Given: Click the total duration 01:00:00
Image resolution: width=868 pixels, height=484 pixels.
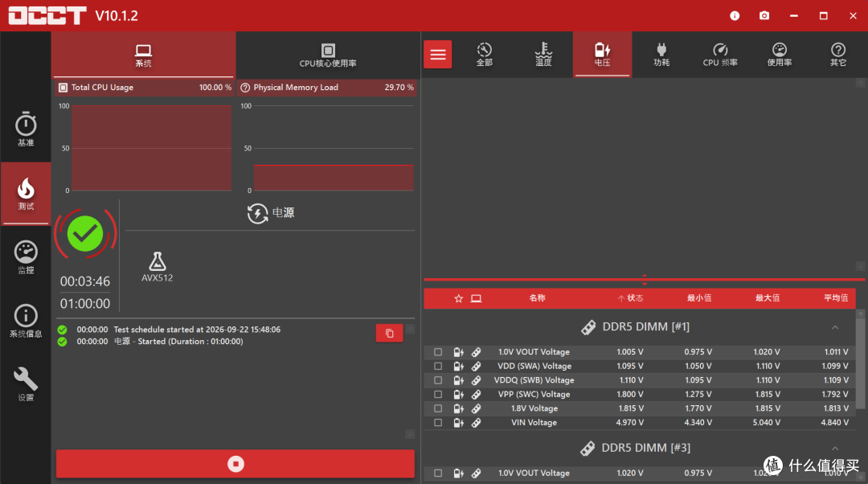Looking at the screenshot, I should [x=85, y=303].
